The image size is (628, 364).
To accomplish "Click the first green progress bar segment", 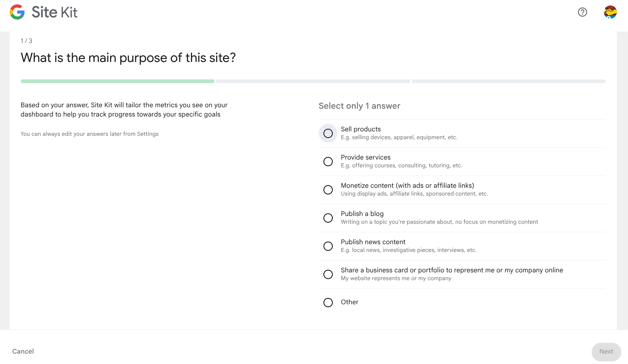I will [117, 81].
